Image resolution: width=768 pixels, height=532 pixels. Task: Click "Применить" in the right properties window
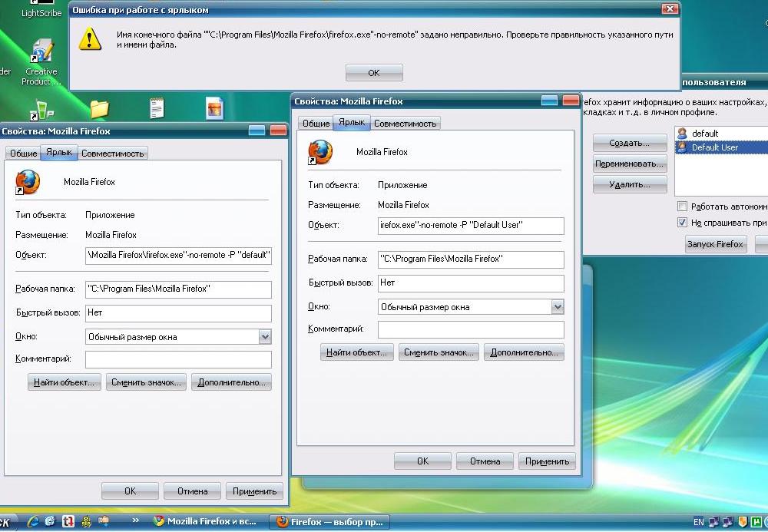click(x=547, y=461)
